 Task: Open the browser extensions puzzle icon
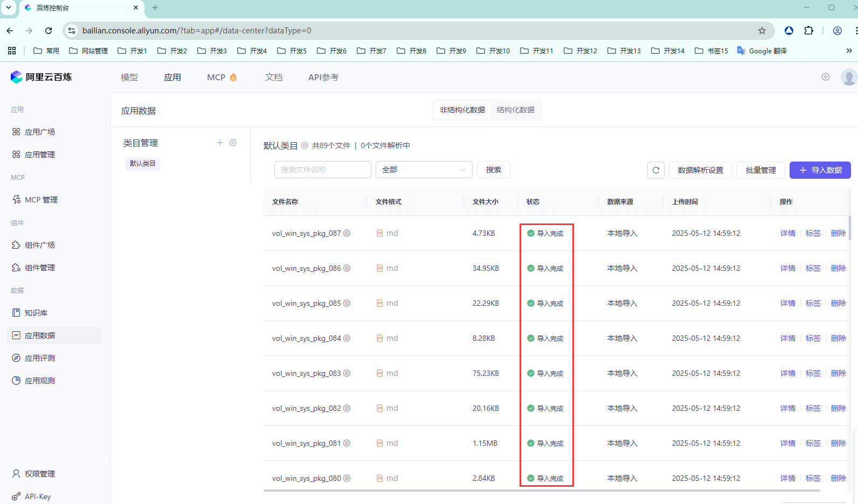[809, 31]
